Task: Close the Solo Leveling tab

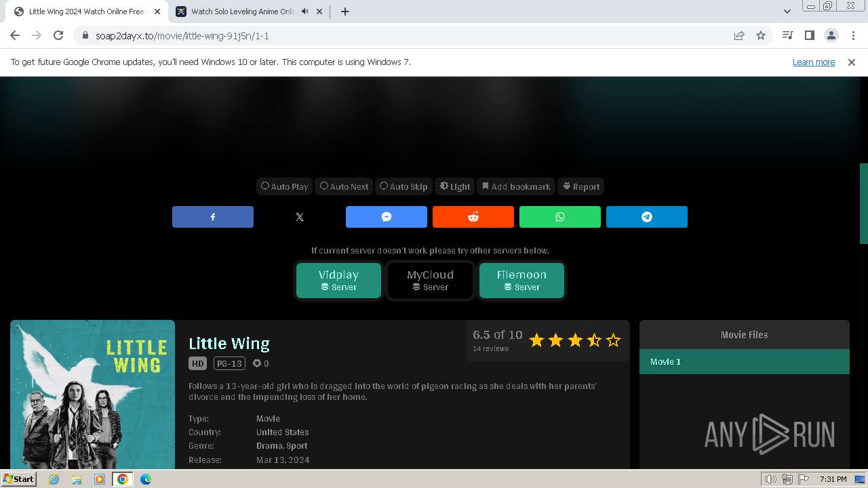Action: point(319,12)
